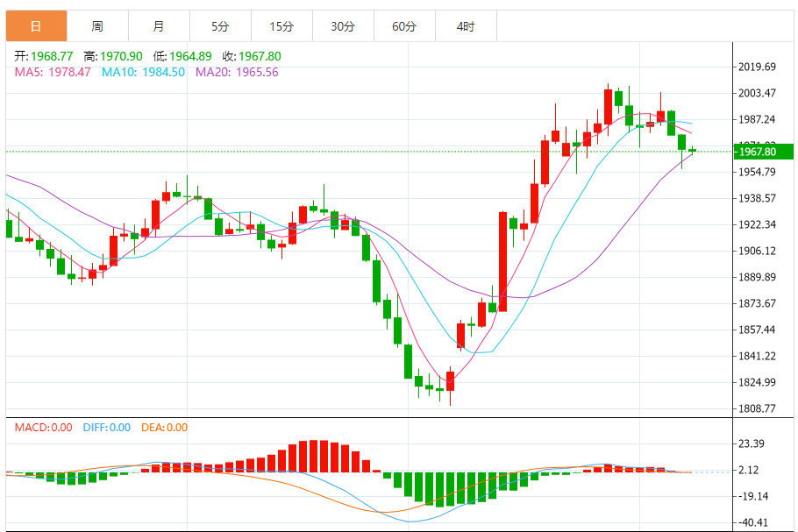Click the 23.39 MACD axis label

point(752,443)
